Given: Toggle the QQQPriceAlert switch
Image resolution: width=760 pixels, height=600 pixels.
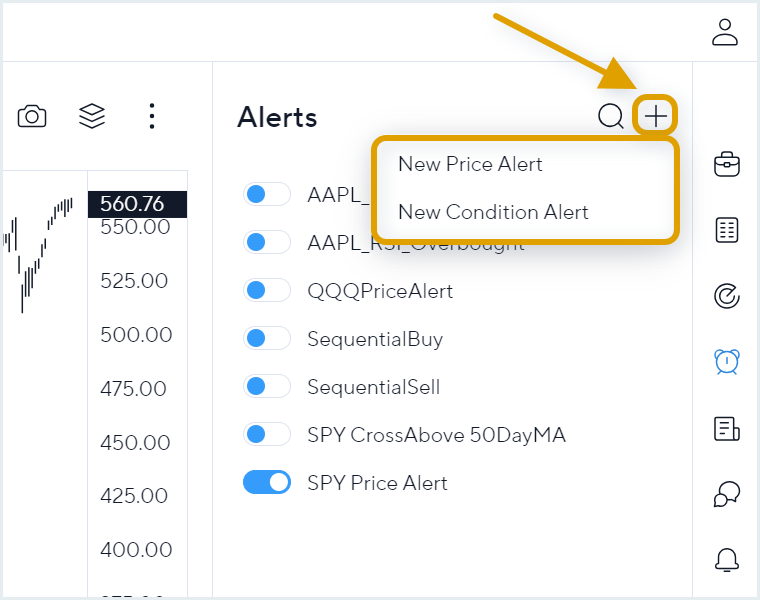Looking at the screenshot, I should pyautogui.click(x=267, y=290).
